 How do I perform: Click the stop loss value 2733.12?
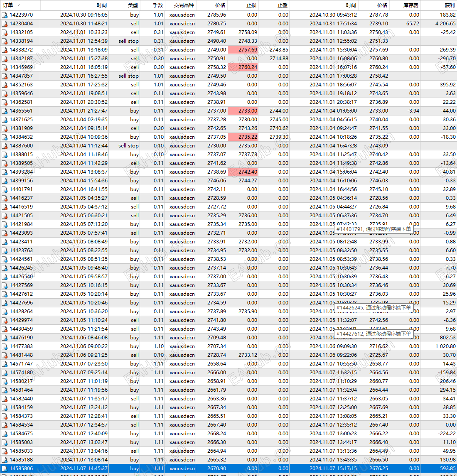pyautogui.click(x=248, y=355)
